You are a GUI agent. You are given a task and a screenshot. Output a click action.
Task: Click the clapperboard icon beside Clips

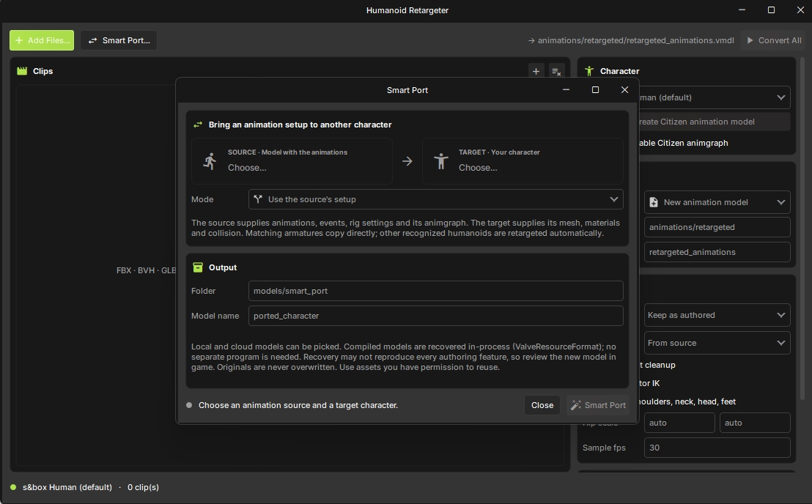coord(22,71)
